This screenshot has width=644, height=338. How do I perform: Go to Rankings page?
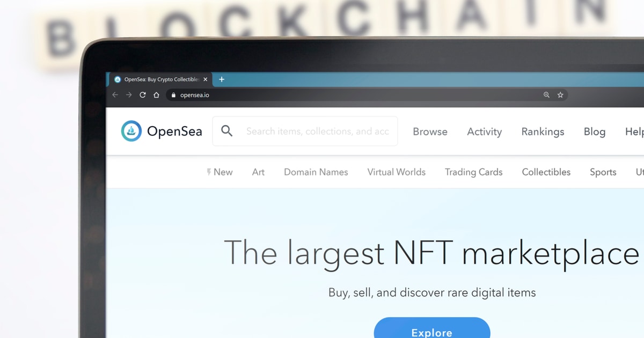click(x=543, y=131)
